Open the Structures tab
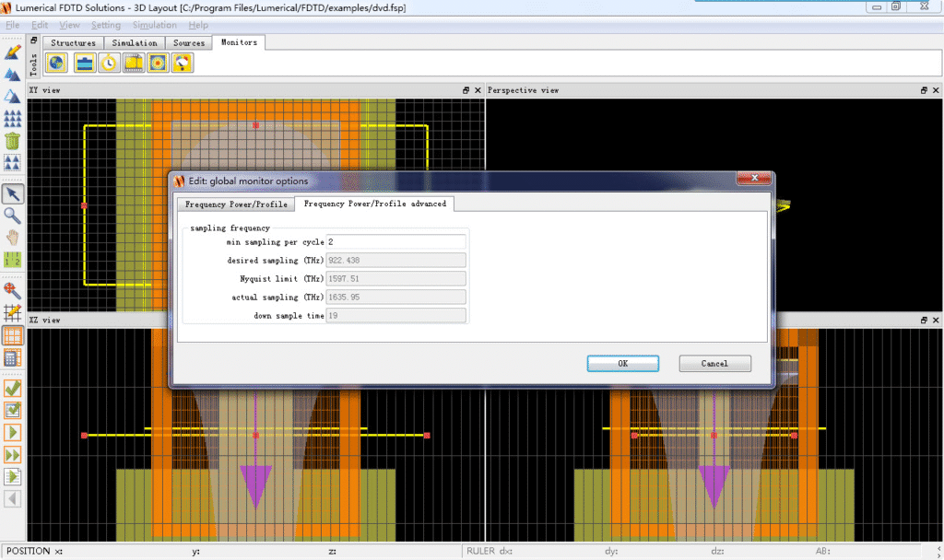 point(73,42)
